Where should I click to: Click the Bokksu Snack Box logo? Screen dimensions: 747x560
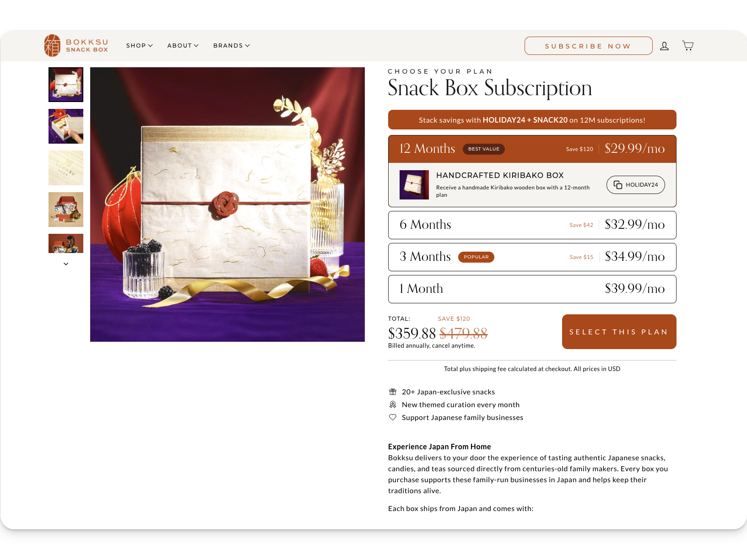click(x=76, y=46)
